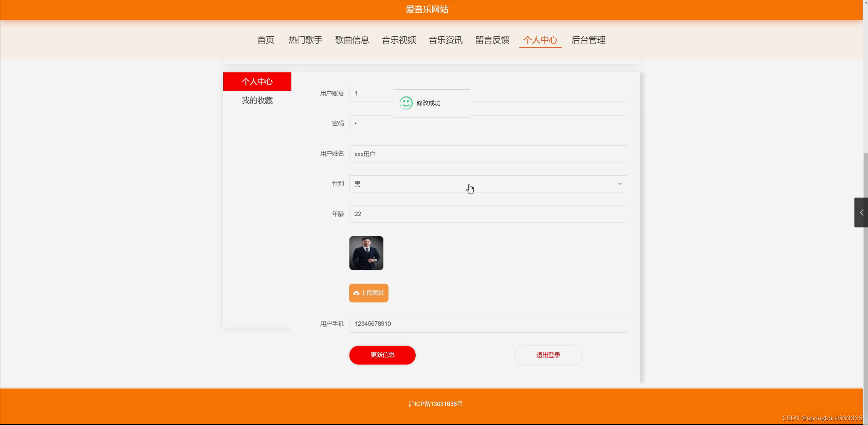
Task: Select 个人中心 sidebar tab
Action: [x=257, y=81]
